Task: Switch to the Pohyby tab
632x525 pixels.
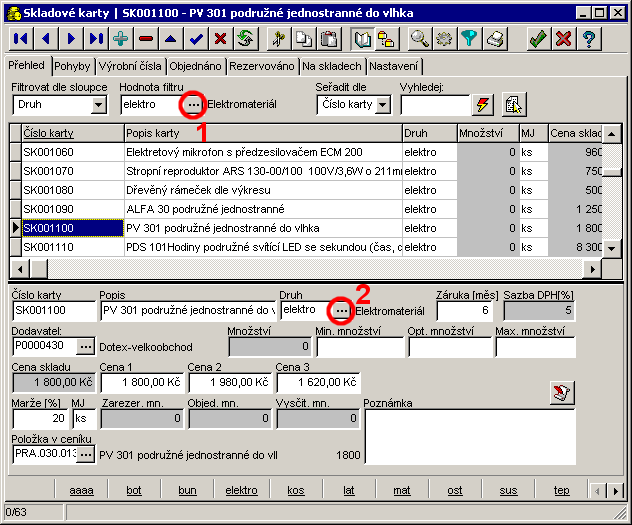Action: [69, 66]
